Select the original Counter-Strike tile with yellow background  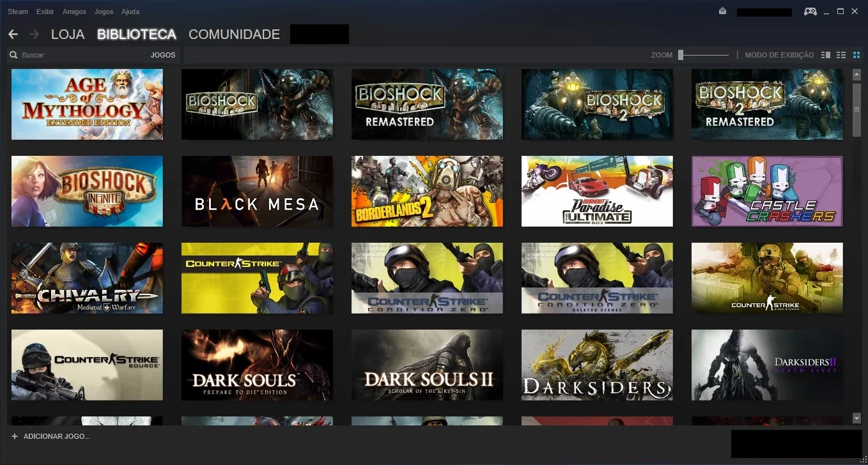pos(257,278)
